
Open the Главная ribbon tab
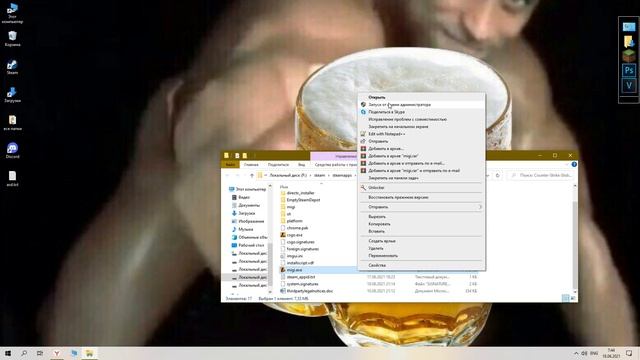click(x=251, y=164)
